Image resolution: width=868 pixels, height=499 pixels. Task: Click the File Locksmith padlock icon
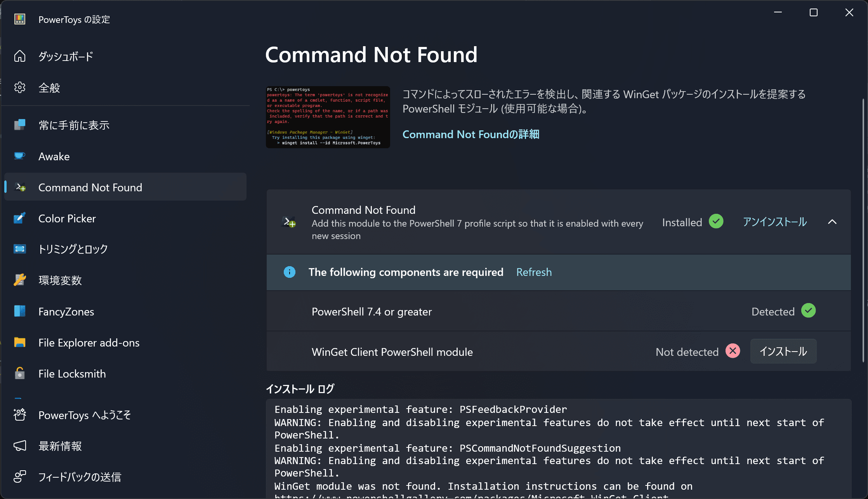pyautogui.click(x=20, y=373)
